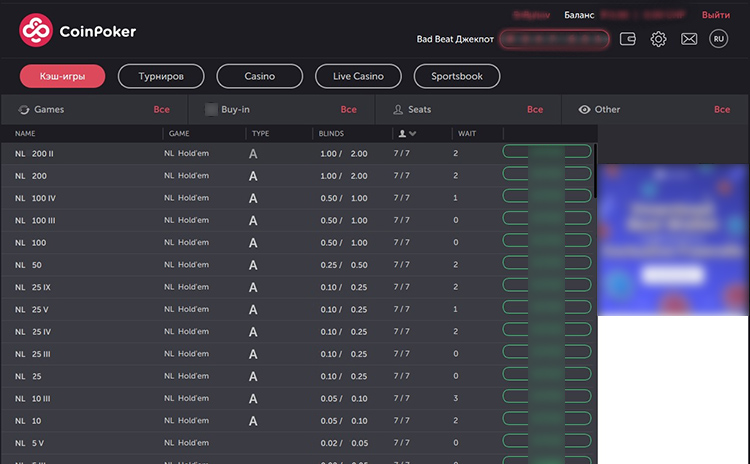Screen dimensions: 750x464
Task: Click the CoinPoker logo
Action: coord(78,31)
